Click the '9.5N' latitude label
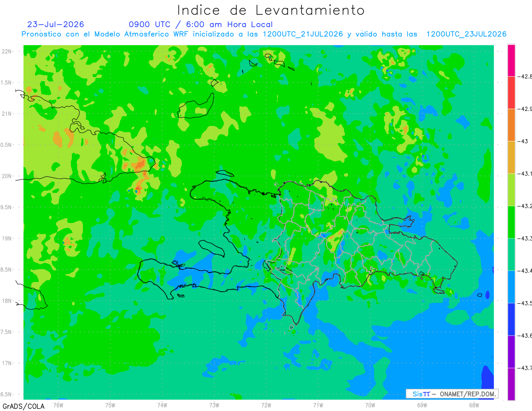The width and height of the screenshot is (532, 411). 7,207
